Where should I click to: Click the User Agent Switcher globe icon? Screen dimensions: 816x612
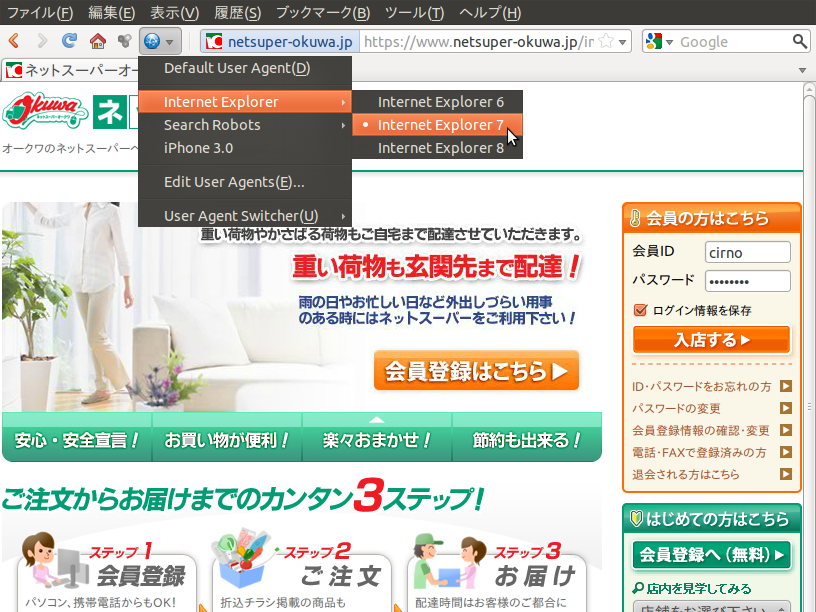pos(152,42)
